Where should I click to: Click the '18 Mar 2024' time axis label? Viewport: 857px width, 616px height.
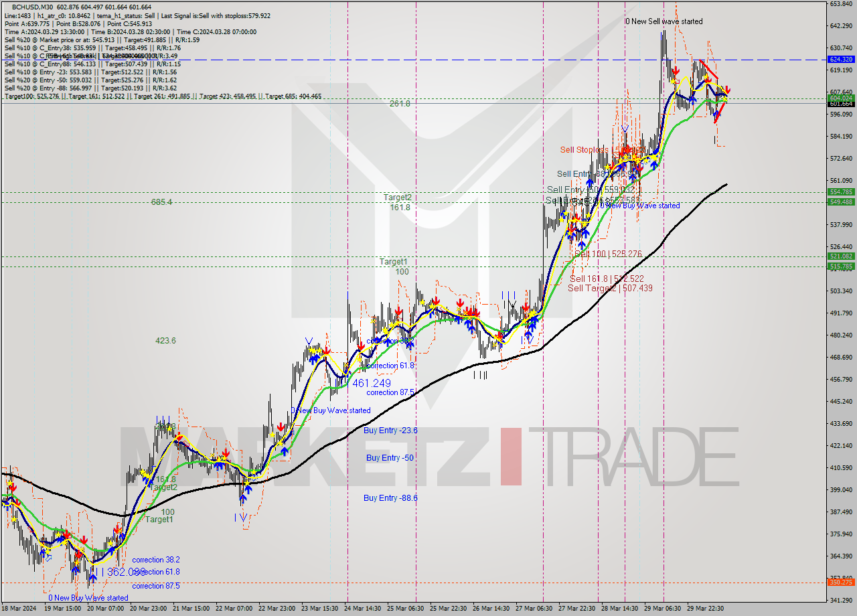coord(19,609)
